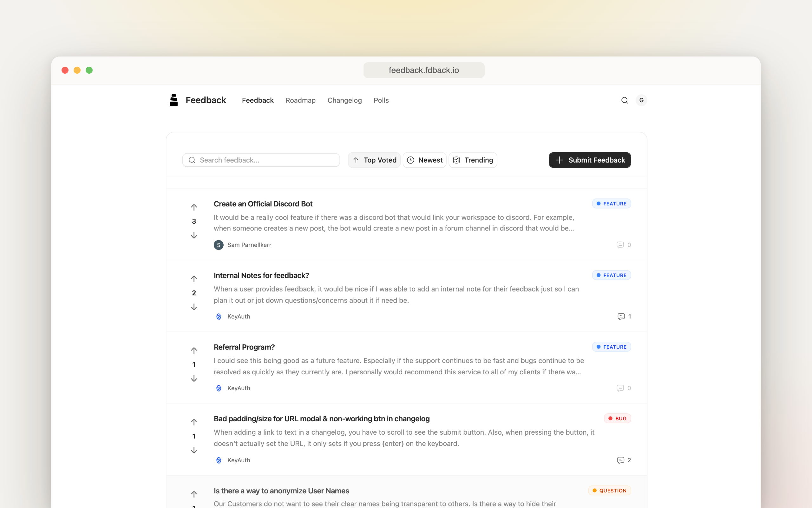Upvote the Referral Program post
Screen dimensions: 812x508
194,350
